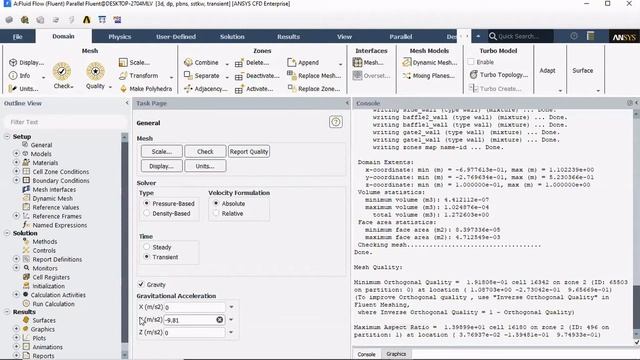Image resolution: width=640 pixels, height=360 pixels.
Task: Switch to the Results ribbon tab
Action: [x=289, y=36]
